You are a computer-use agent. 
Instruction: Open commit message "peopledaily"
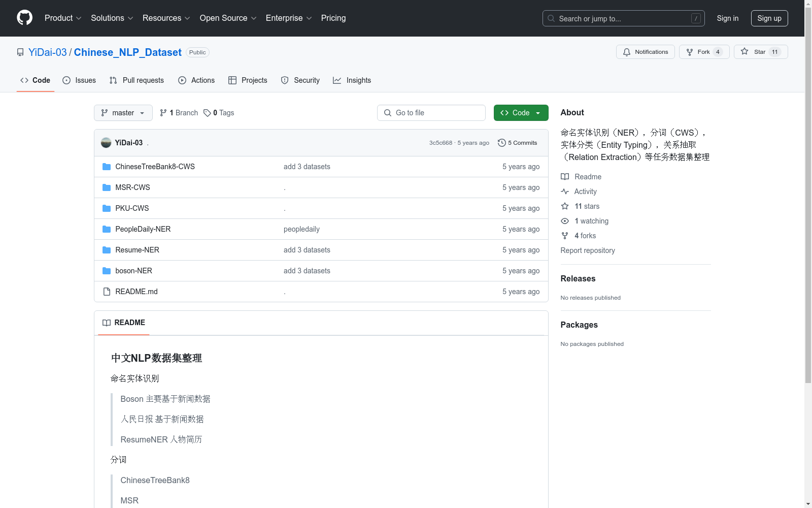coord(301,229)
